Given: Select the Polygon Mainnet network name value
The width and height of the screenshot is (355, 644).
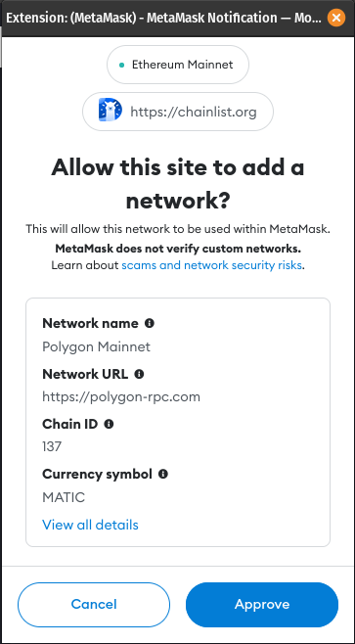Looking at the screenshot, I should [x=97, y=347].
